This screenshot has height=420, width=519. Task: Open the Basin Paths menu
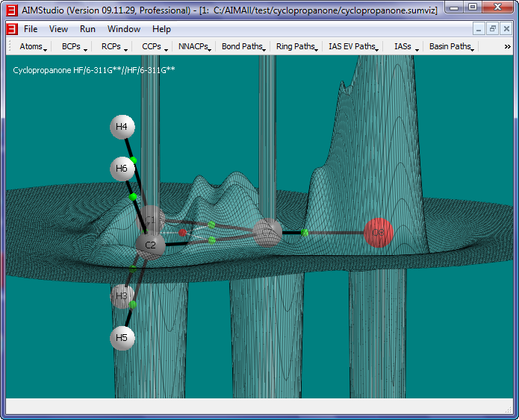tap(451, 46)
